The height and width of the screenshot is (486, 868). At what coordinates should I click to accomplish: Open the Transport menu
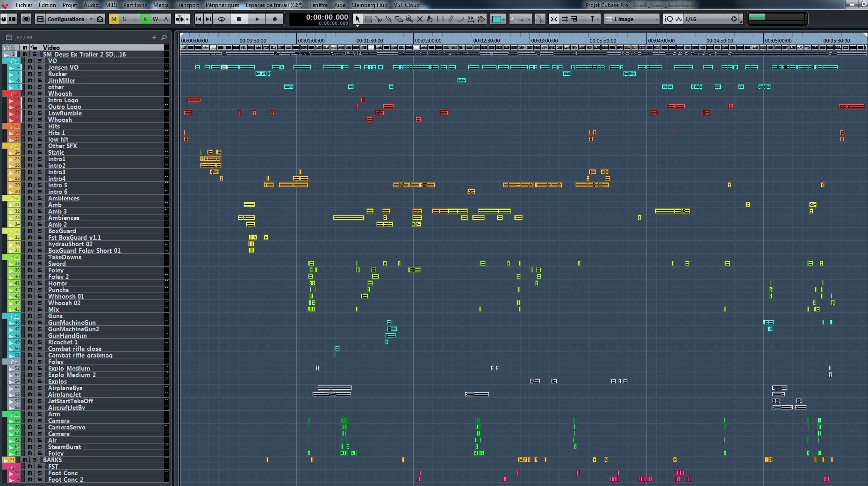point(187,5)
